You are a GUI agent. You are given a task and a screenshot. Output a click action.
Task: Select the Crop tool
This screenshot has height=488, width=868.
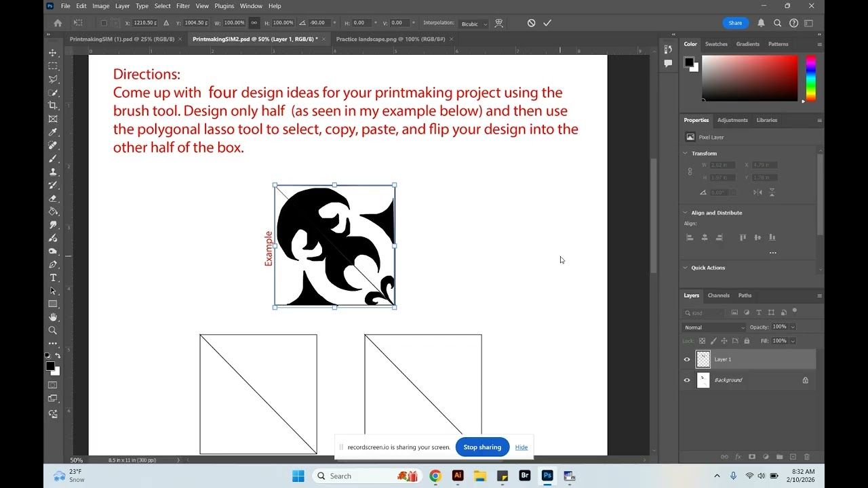[x=53, y=106]
